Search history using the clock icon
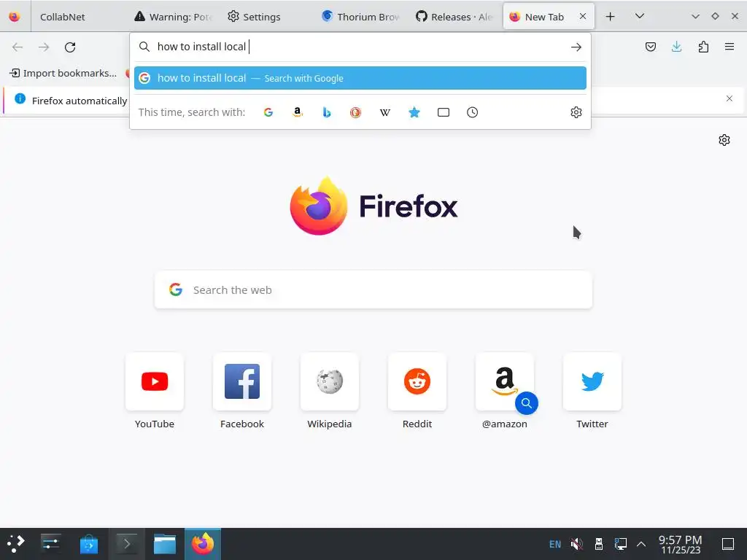The image size is (747, 560). pyautogui.click(x=472, y=112)
